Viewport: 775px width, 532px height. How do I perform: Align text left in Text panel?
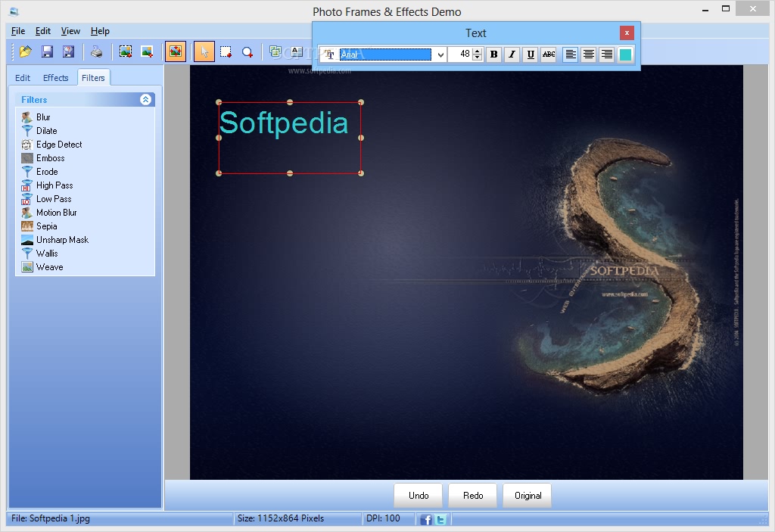[x=571, y=54]
